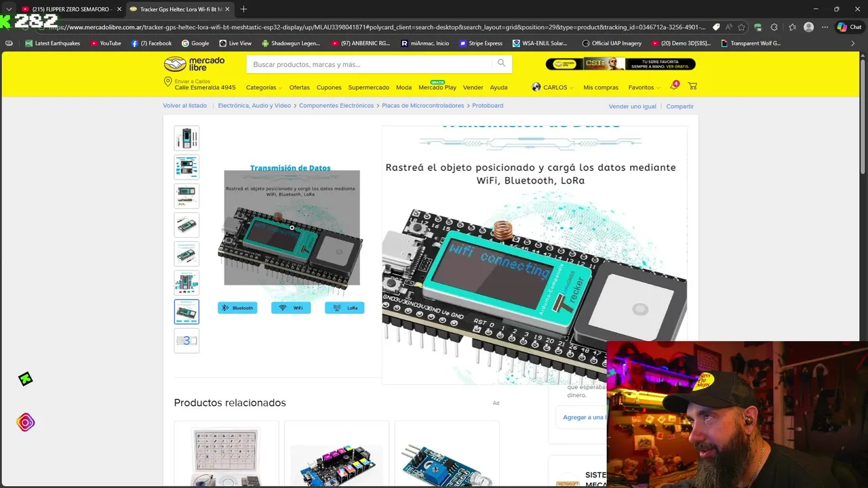Open the Vender menu item
Viewport: 868px width, 488px height.
pos(473,87)
